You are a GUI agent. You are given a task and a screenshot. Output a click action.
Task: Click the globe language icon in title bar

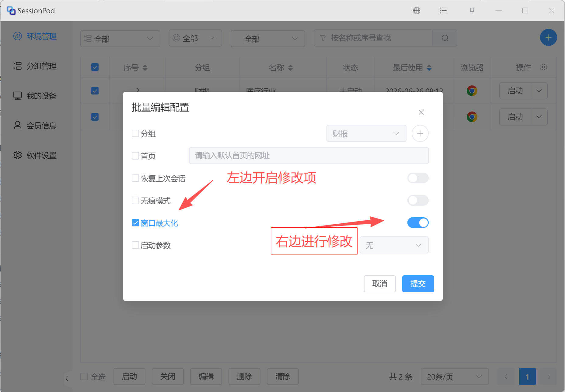(x=417, y=11)
